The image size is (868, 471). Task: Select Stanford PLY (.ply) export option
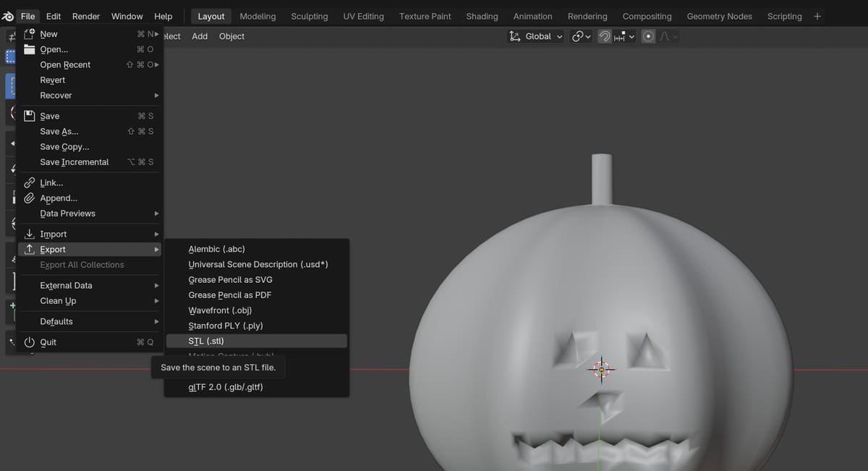coord(257,326)
